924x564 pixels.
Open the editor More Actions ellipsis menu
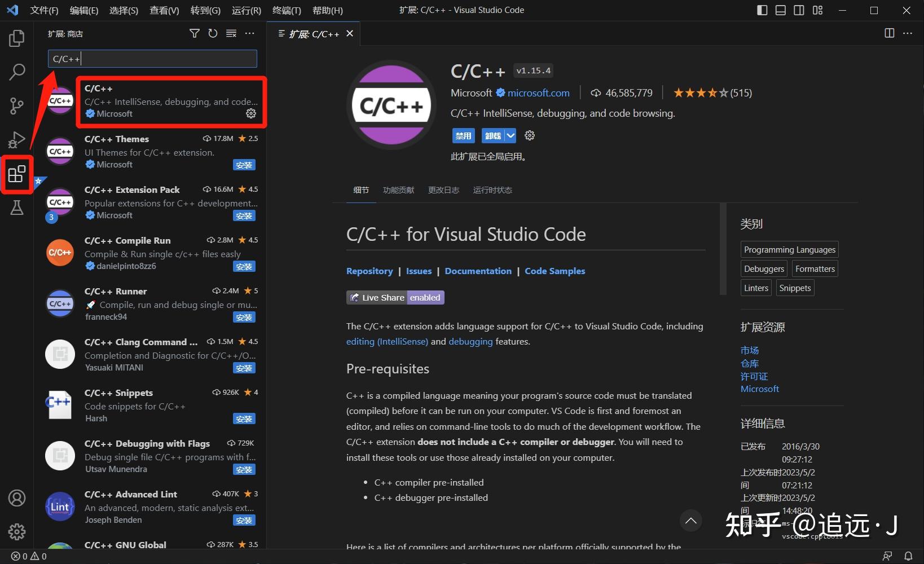(908, 33)
